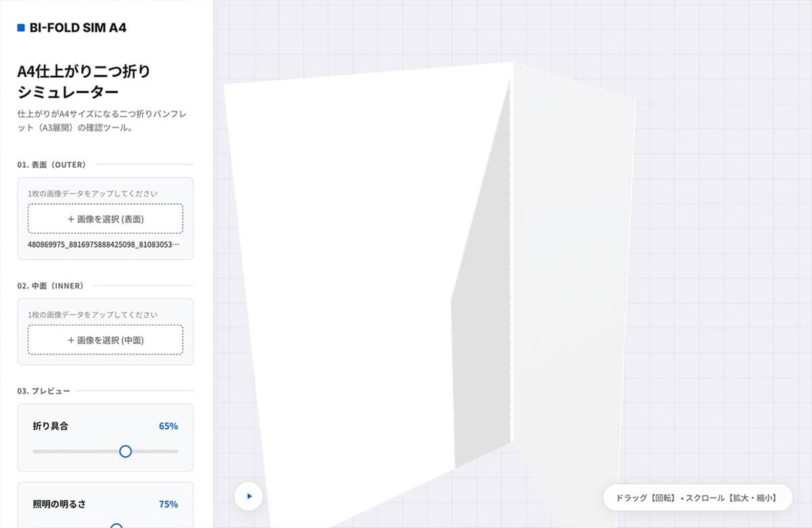Click the 75% brightness value
Viewport: 812px width, 528px height.
(168, 504)
